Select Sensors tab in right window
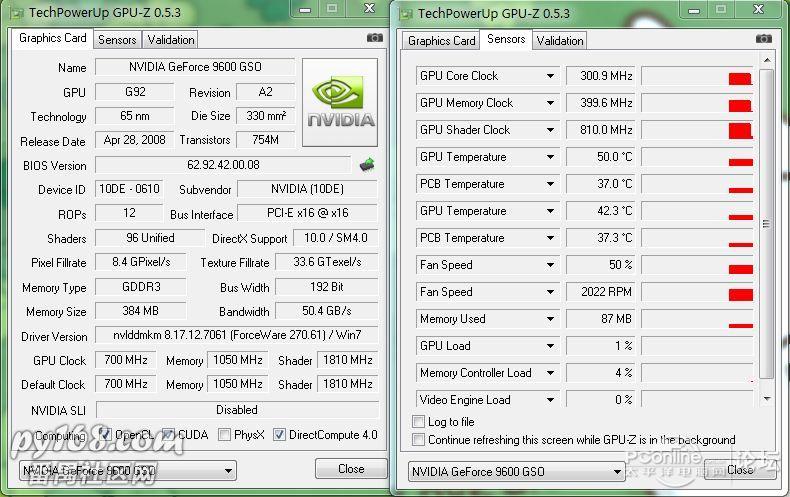 coord(506,39)
